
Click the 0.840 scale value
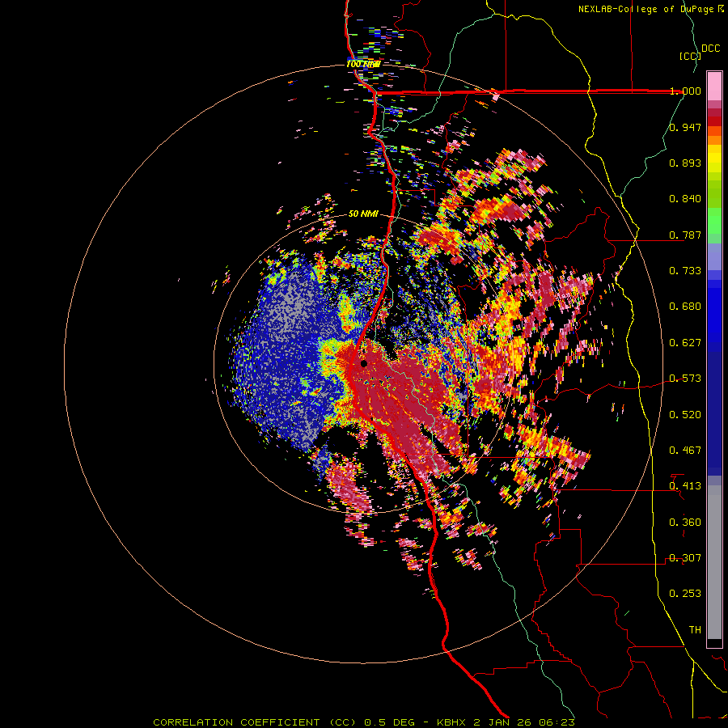pos(685,199)
